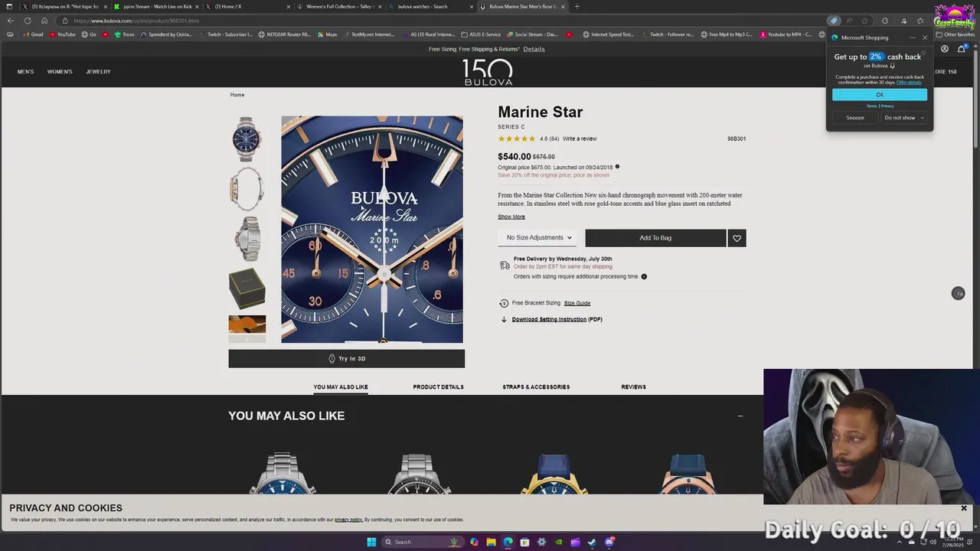Viewport: 980px width, 551px height.
Task: Select the Reviews tab
Action: pos(633,386)
